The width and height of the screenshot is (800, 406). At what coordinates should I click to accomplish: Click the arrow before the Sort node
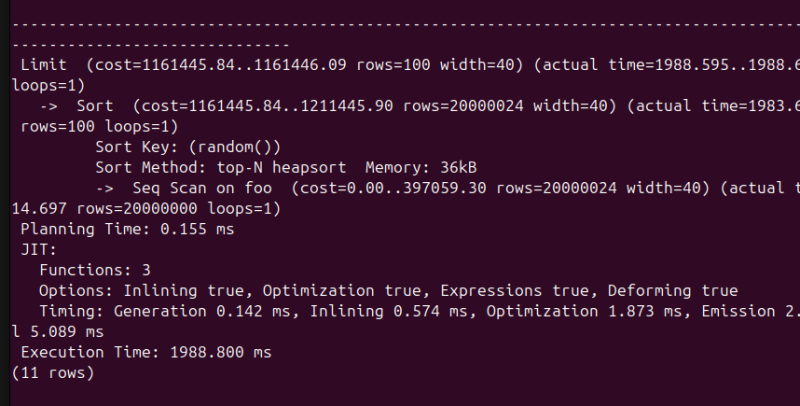(48, 106)
